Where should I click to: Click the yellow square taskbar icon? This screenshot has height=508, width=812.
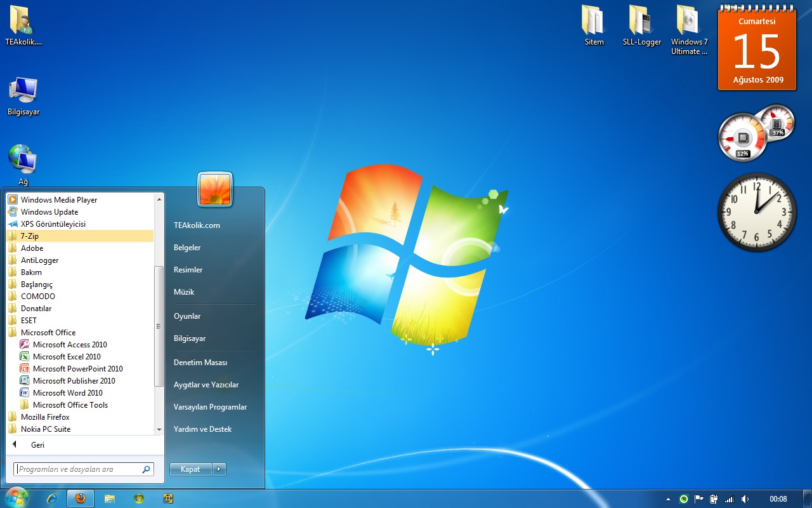tap(168, 498)
